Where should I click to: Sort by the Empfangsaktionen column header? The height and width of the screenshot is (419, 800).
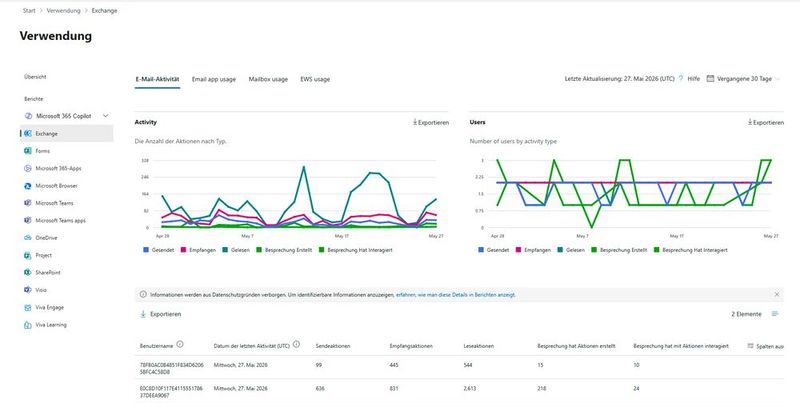tap(411, 346)
